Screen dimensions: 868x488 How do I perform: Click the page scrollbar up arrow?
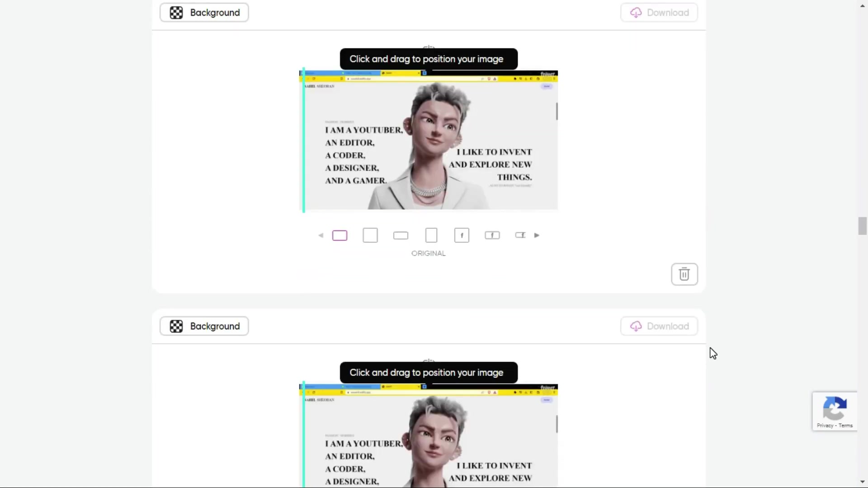coord(863,5)
